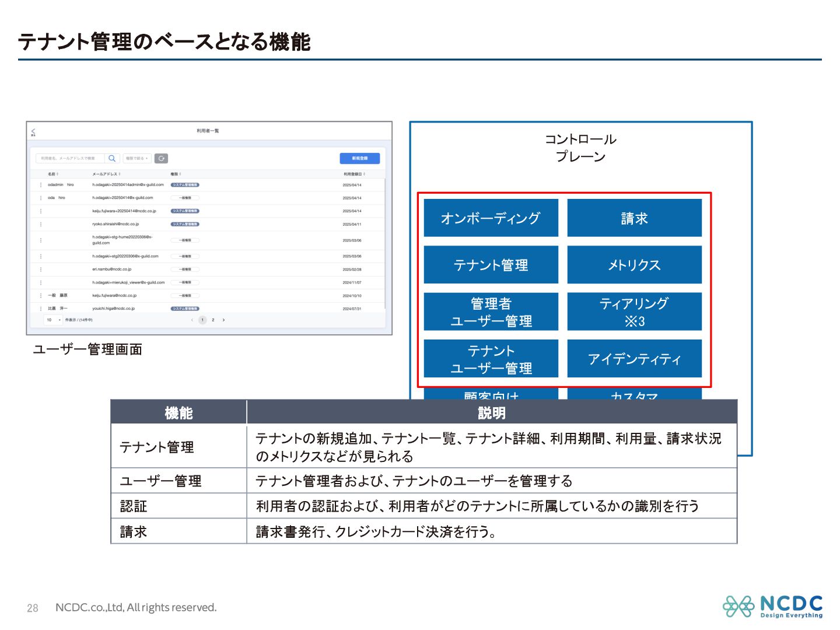
Task: Click the オンボーディング box
Action: 491,218
